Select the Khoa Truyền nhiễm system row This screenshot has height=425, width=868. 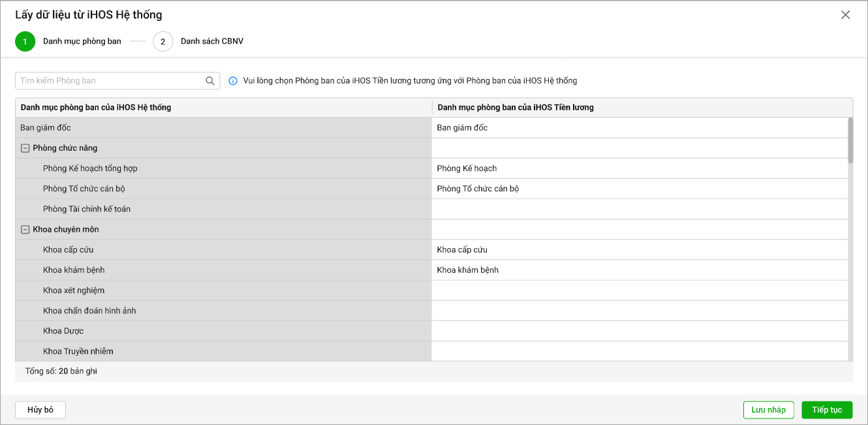[x=223, y=351]
